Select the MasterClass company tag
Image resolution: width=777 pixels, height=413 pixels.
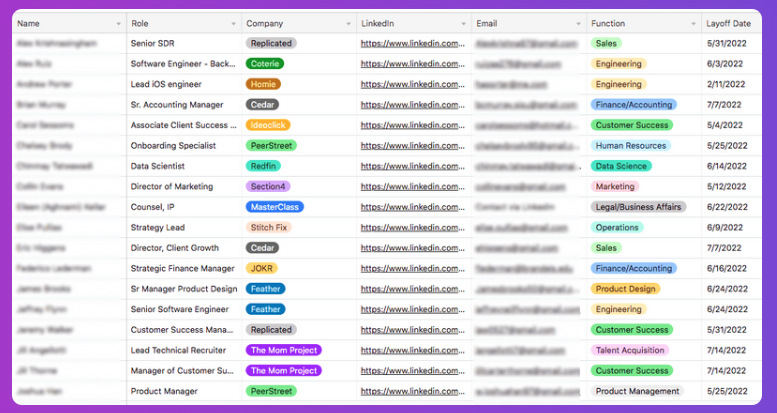(x=275, y=207)
